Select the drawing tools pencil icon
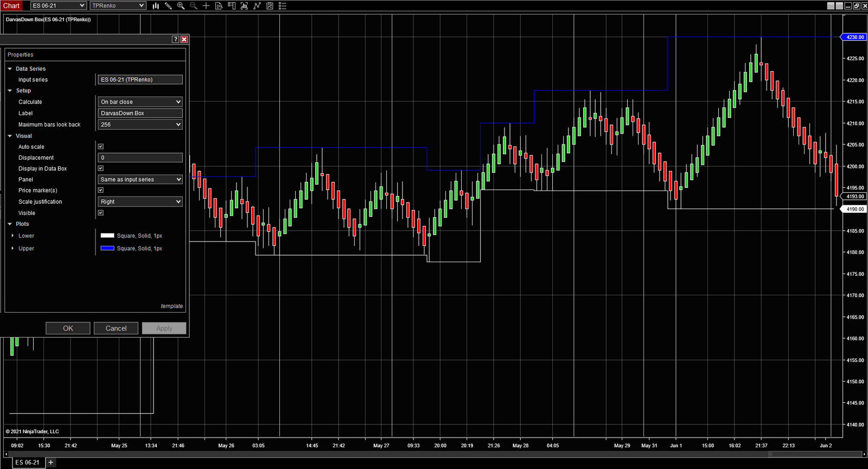This screenshot has height=469, width=868. click(168, 6)
